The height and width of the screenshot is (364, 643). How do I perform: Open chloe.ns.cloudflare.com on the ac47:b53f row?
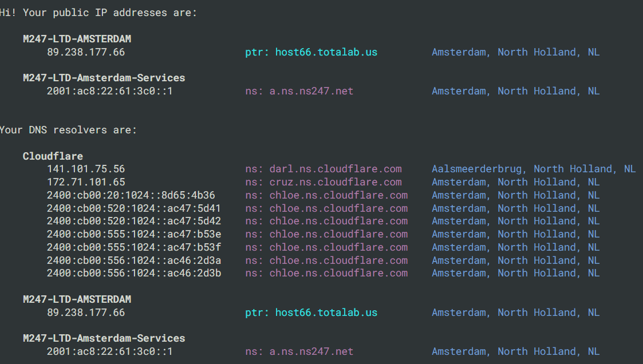326,247
